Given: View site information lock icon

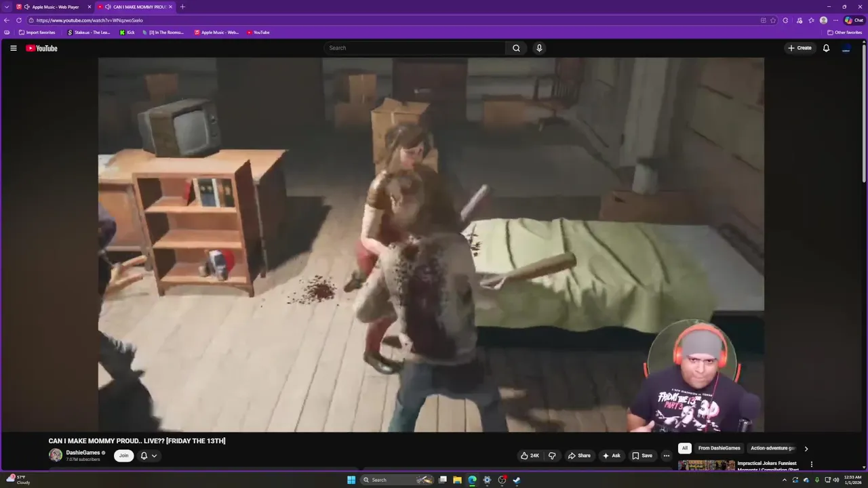Looking at the screenshot, I should pos(31,20).
